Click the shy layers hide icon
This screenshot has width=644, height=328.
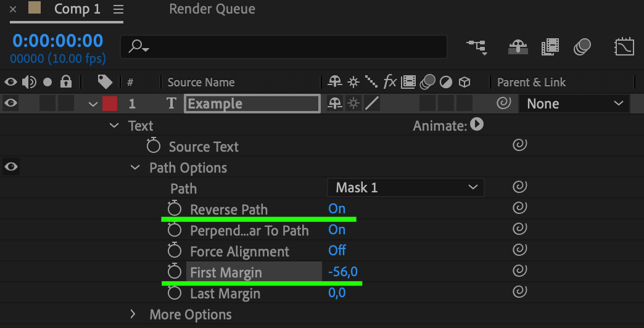[x=518, y=47]
